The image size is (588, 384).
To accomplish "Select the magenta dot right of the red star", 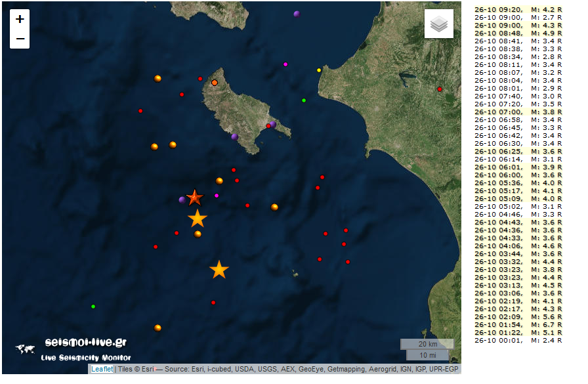I will click(x=217, y=196).
